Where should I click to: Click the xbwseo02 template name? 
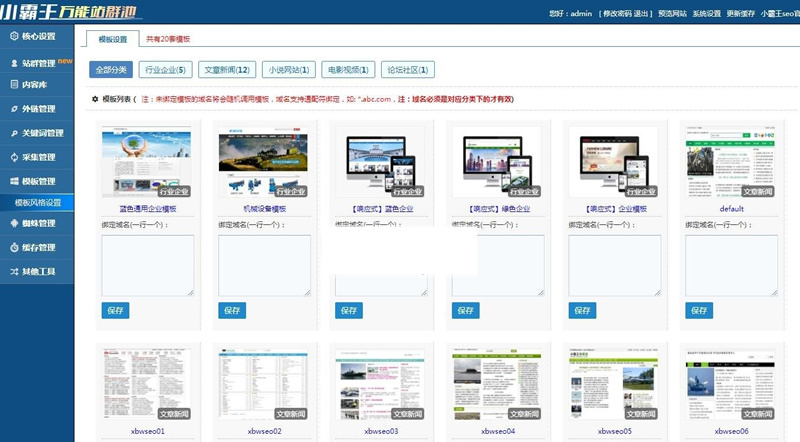pos(265,431)
